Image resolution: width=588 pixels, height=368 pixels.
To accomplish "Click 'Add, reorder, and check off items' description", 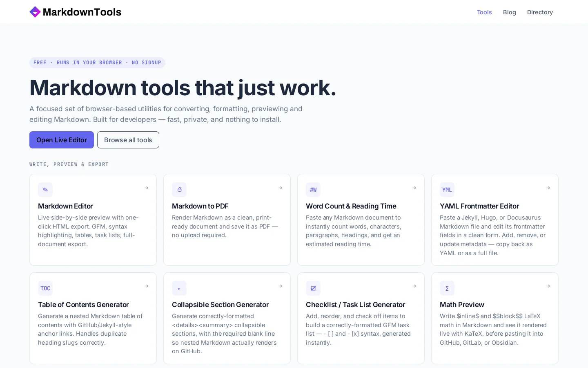I will pos(358,329).
